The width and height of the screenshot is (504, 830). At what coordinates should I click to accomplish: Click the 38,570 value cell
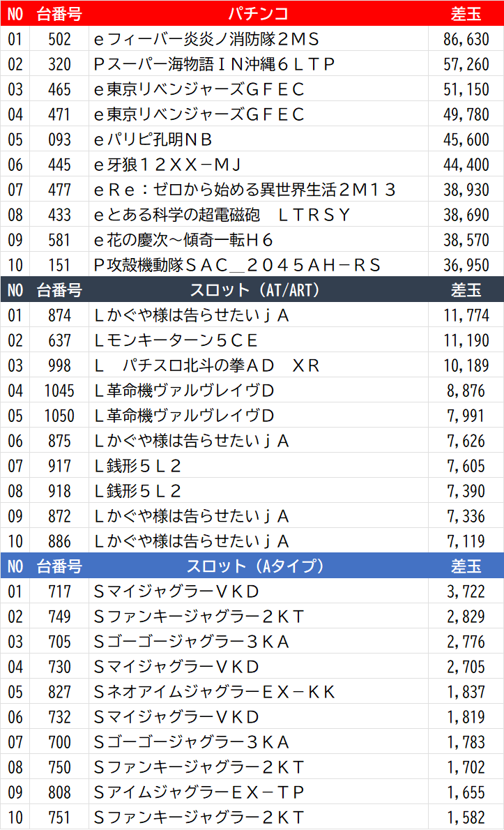[466, 241]
